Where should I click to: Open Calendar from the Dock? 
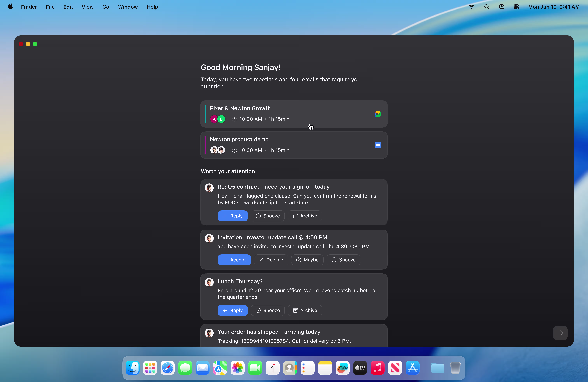[x=273, y=368]
